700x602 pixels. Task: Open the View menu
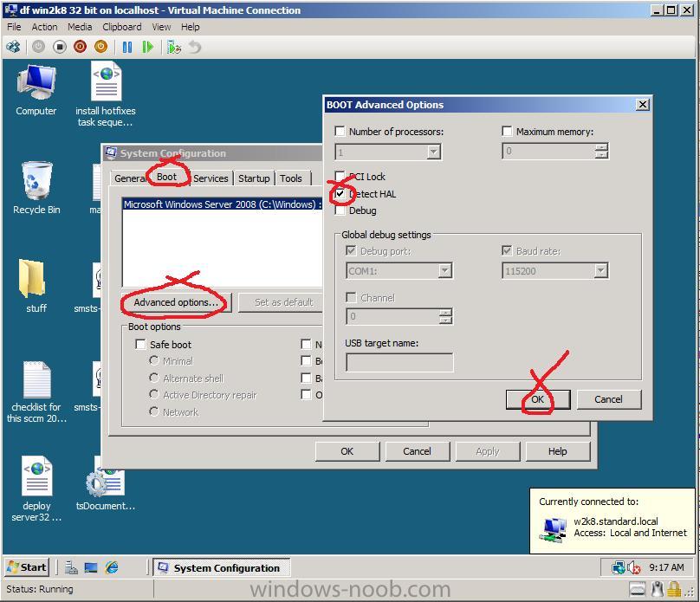[161, 27]
